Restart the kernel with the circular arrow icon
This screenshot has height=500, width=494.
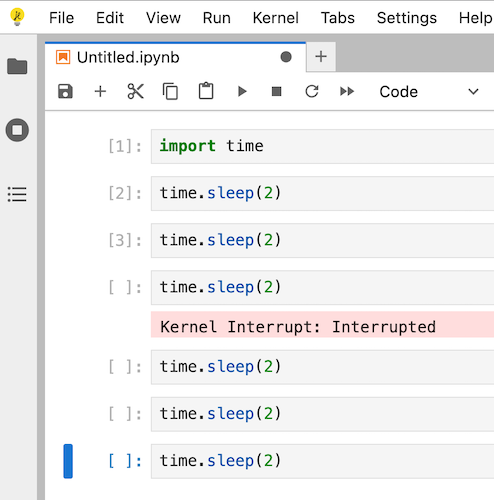pos(312,91)
